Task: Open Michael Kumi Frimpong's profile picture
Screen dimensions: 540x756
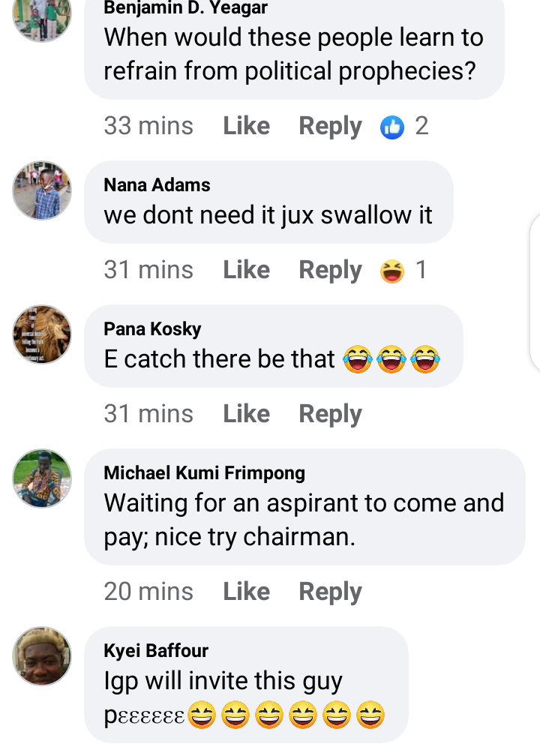Action: pos(42,478)
